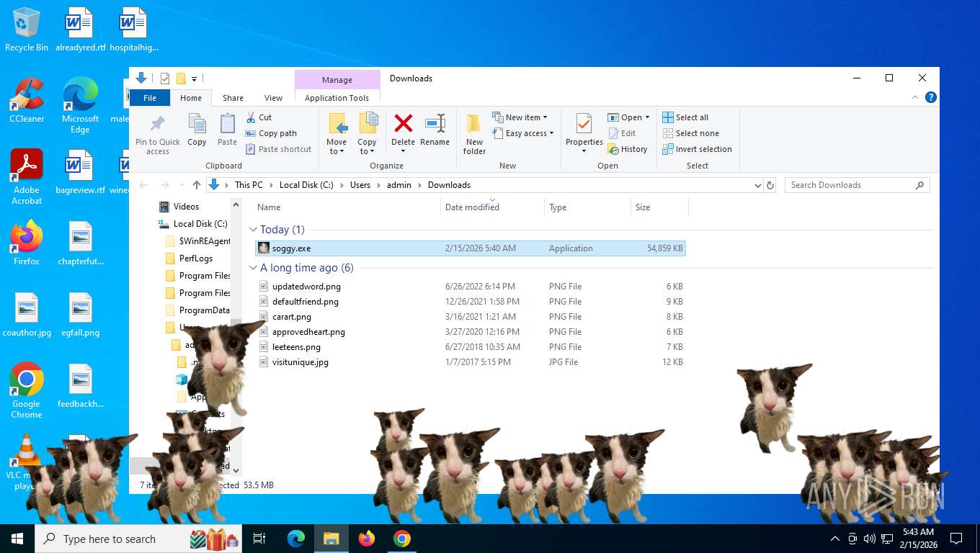Open address bar history dropdown
The width and height of the screenshot is (980, 553).
click(757, 185)
